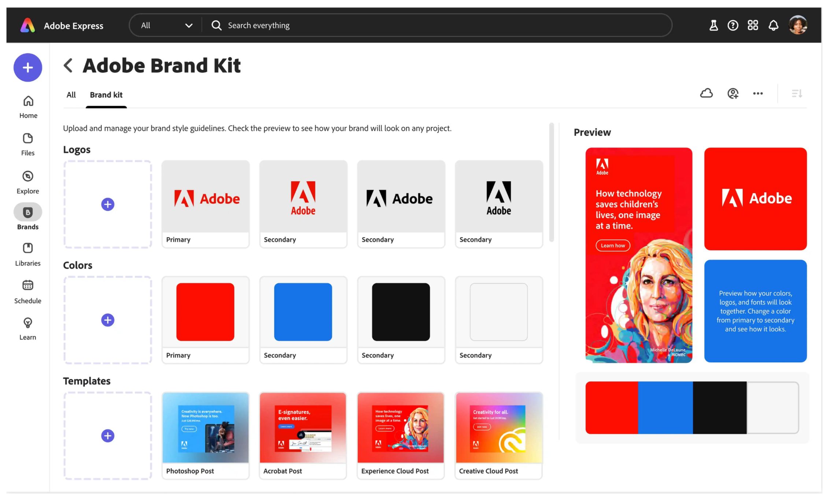The width and height of the screenshot is (831, 504).
Task: Click the invite people icon
Action: point(732,93)
